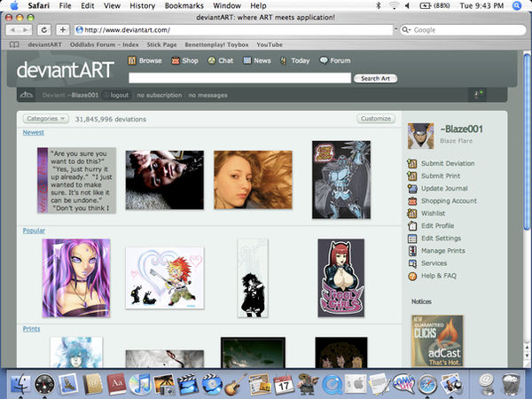Click the Edit Settings icon
The height and width of the screenshot is (399, 532).
(x=412, y=239)
